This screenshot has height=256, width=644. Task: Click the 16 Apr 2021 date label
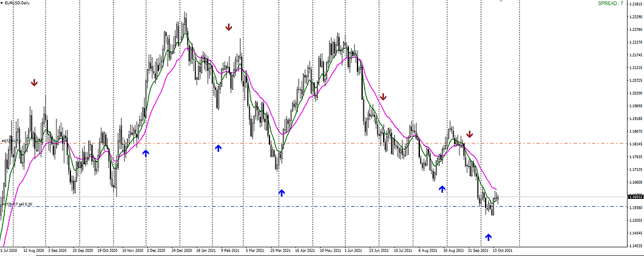305,249
